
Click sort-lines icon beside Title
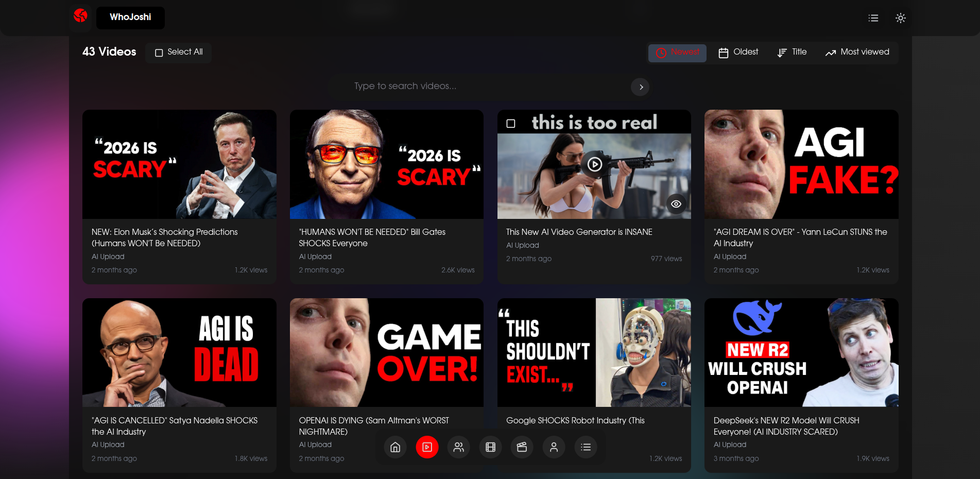[x=782, y=53]
